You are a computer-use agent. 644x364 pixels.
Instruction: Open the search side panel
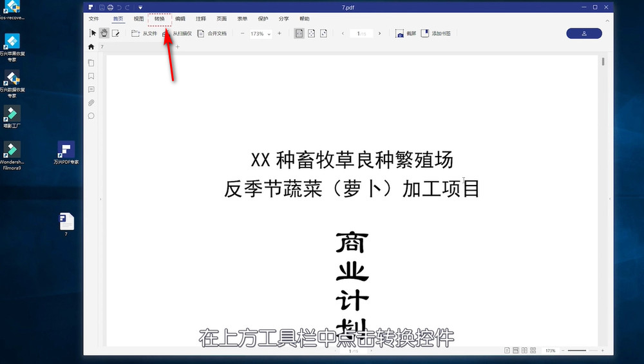click(91, 116)
